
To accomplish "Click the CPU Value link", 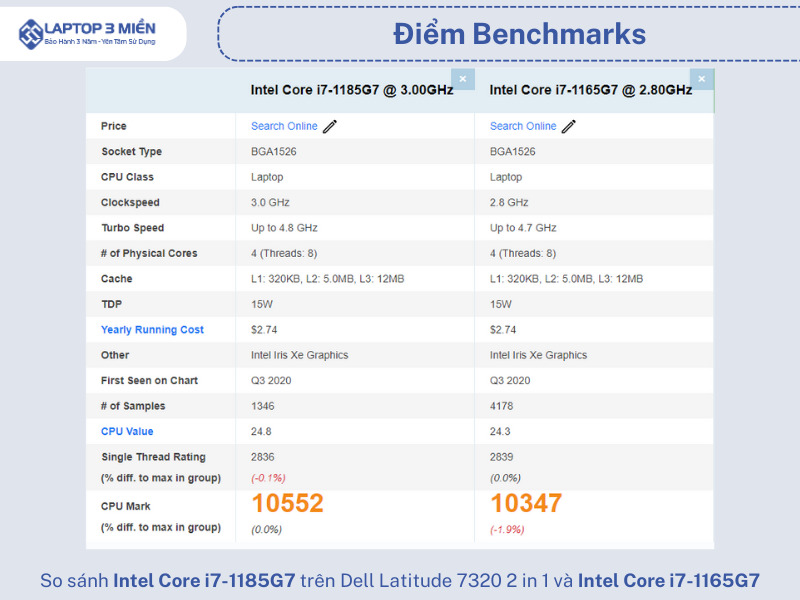I will [127, 432].
